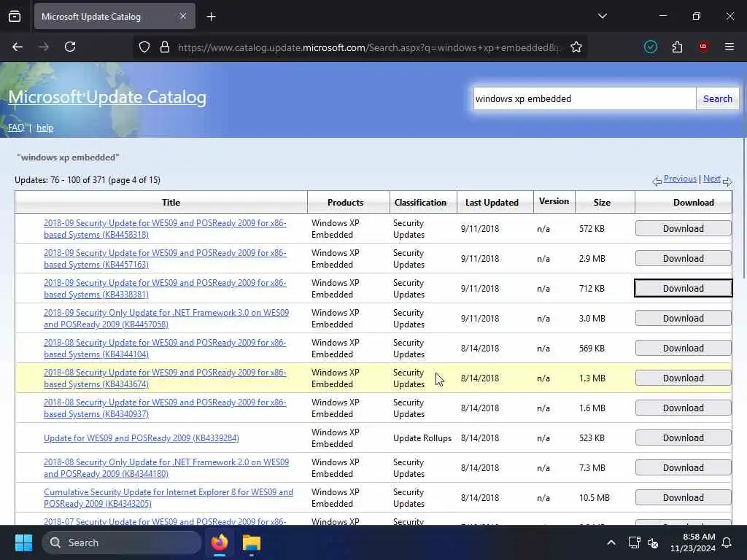Screen dimensions: 747x560
Task: Close the Microsoft Update Catalog tab
Action: tap(183, 17)
